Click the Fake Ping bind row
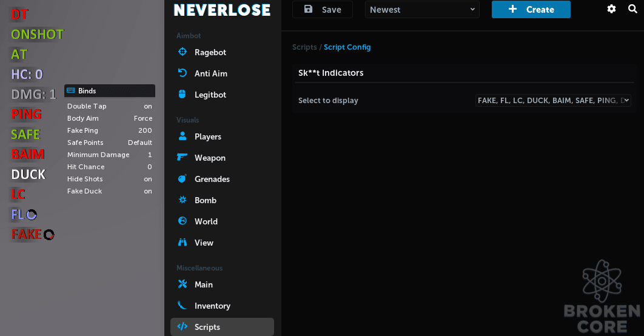The height and width of the screenshot is (336, 644). point(110,130)
